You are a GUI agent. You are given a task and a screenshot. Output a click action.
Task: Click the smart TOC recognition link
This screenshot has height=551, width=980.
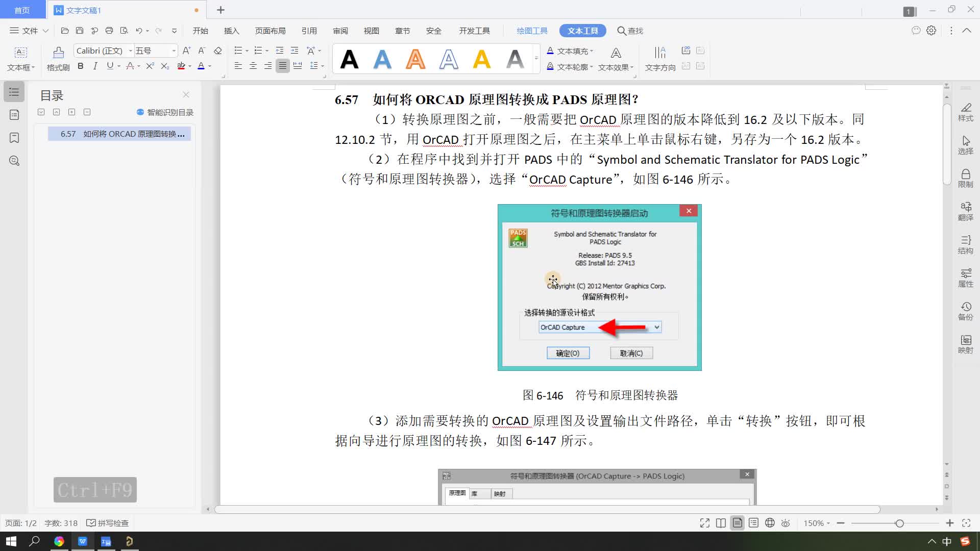tap(165, 112)
